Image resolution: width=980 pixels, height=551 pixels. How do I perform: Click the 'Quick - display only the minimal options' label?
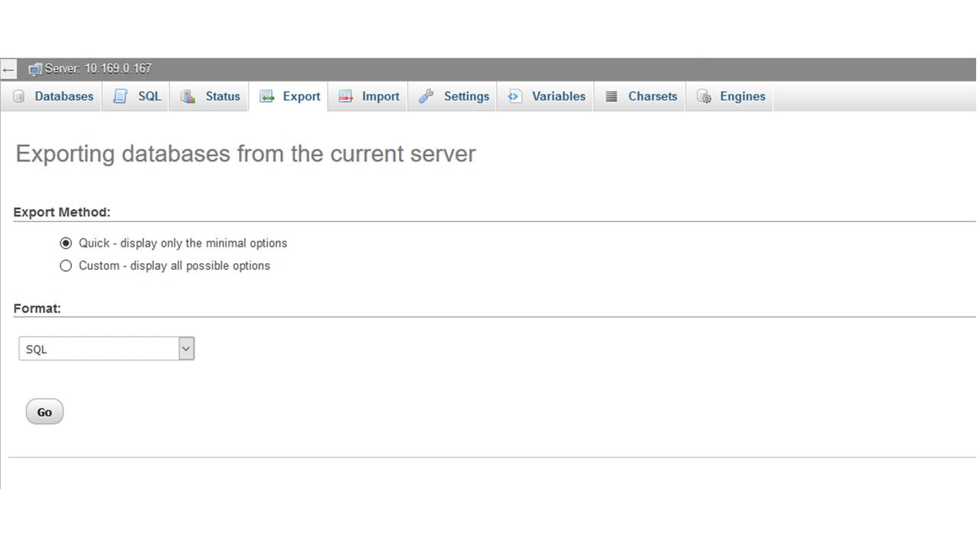click(x=183, y=243)
